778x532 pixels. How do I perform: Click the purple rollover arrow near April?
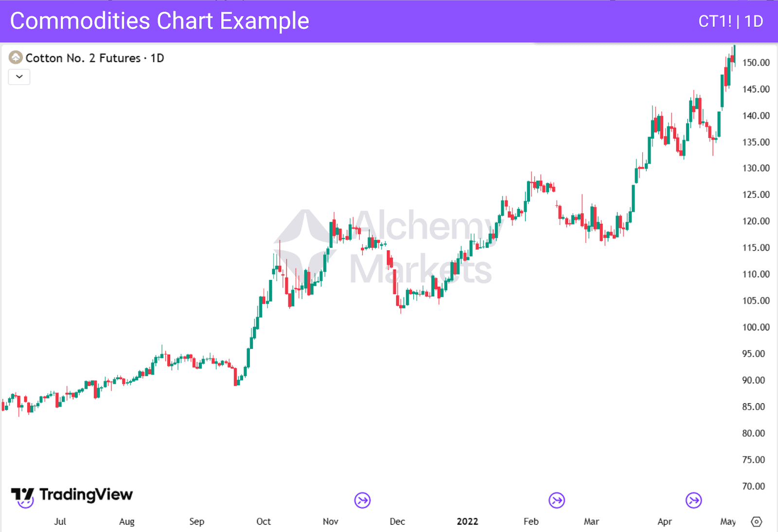[x=694, y=501]
